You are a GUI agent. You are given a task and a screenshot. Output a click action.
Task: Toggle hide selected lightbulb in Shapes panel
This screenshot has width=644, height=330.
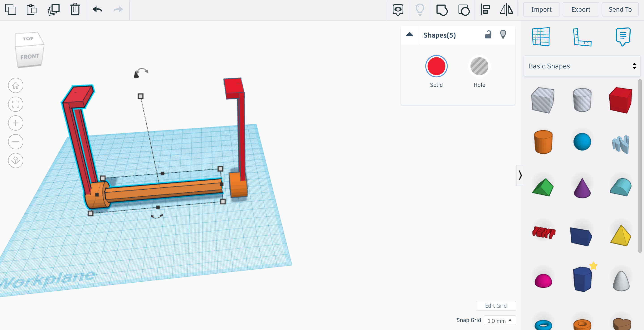pos(503,34)
